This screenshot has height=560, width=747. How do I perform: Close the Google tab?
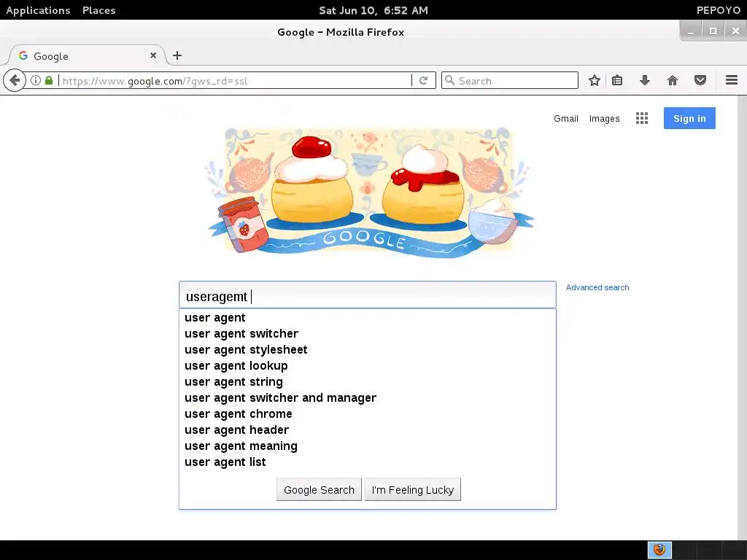tap(153, 55)
